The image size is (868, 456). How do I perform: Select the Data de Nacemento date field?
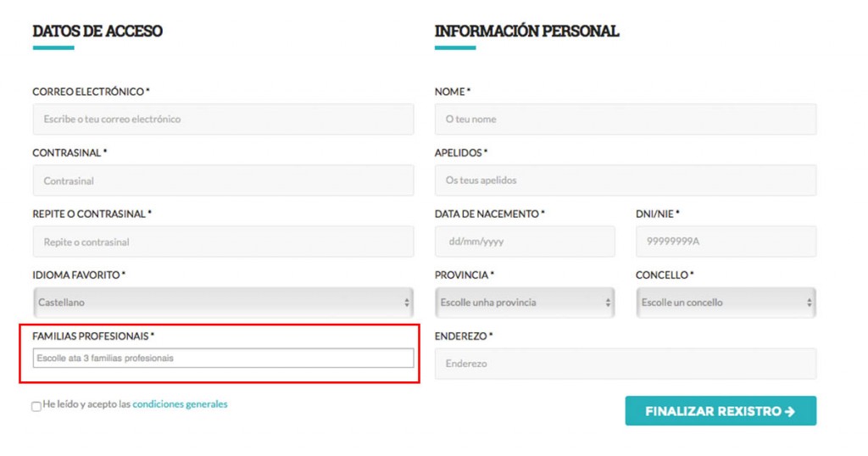point(525,242)
